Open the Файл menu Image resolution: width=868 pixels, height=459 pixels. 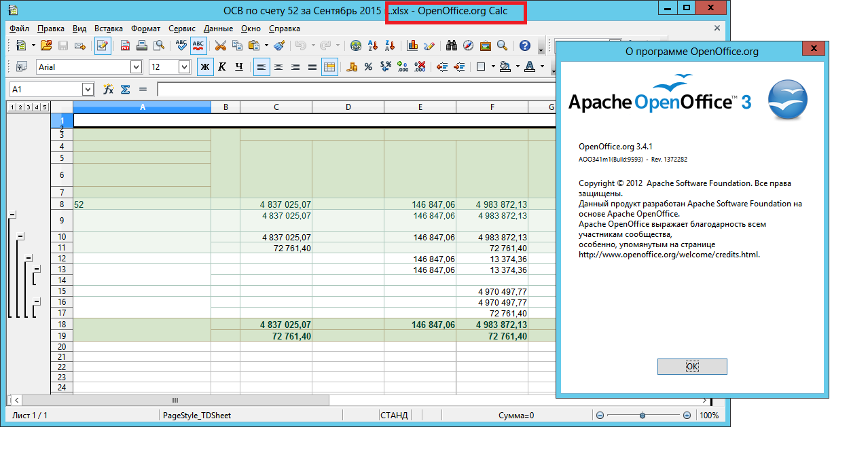point(20,29)
